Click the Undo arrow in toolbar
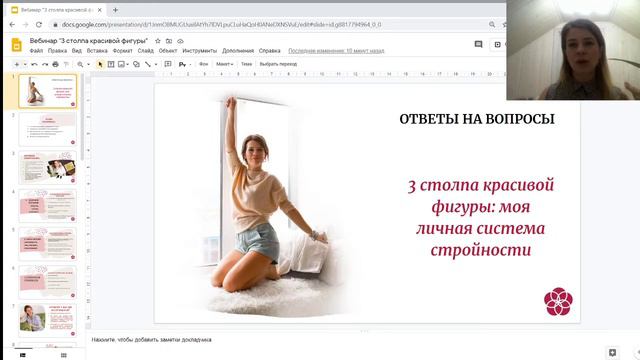This screenshot has width=640, height=360. pos(34,64)
